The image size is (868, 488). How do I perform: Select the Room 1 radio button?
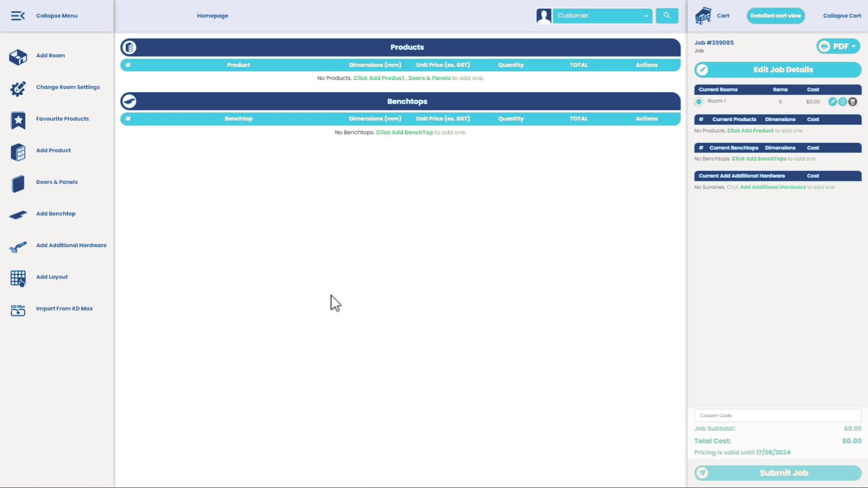coord(699,102)
